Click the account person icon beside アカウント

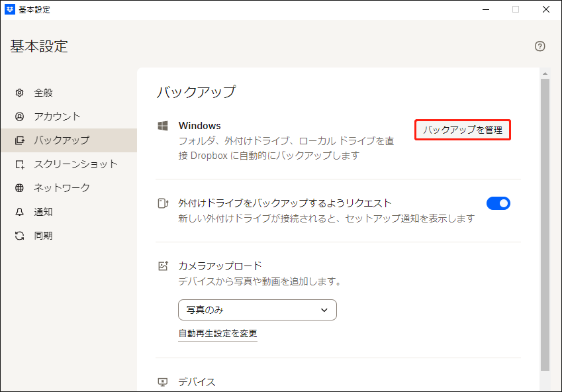coord(19,117)
